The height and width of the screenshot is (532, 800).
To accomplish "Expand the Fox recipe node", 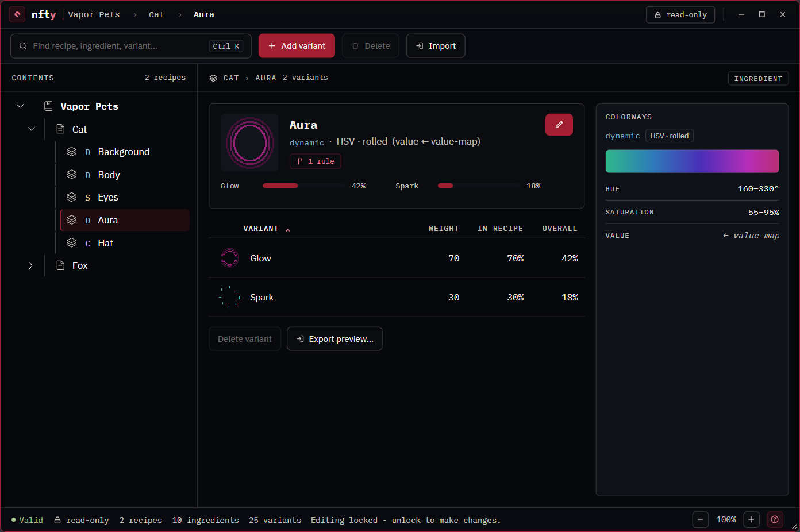I will point(31,265).
